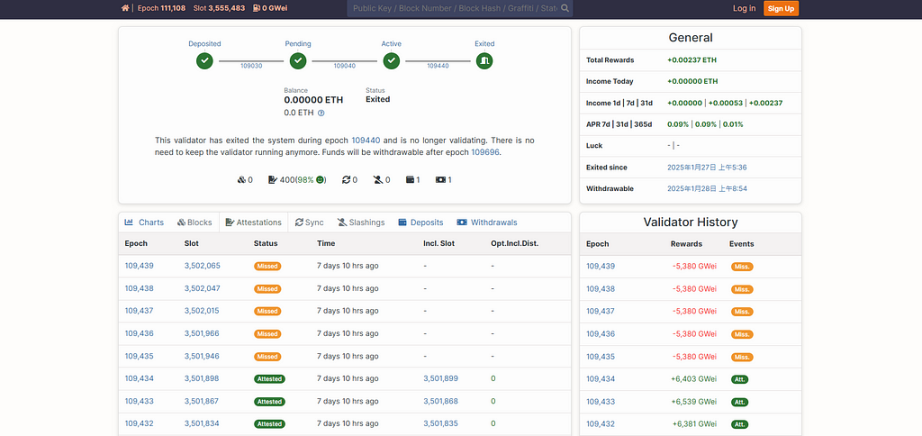
Task: Click the 109040 epoch under progress line
Action: (x=345, y=66)
